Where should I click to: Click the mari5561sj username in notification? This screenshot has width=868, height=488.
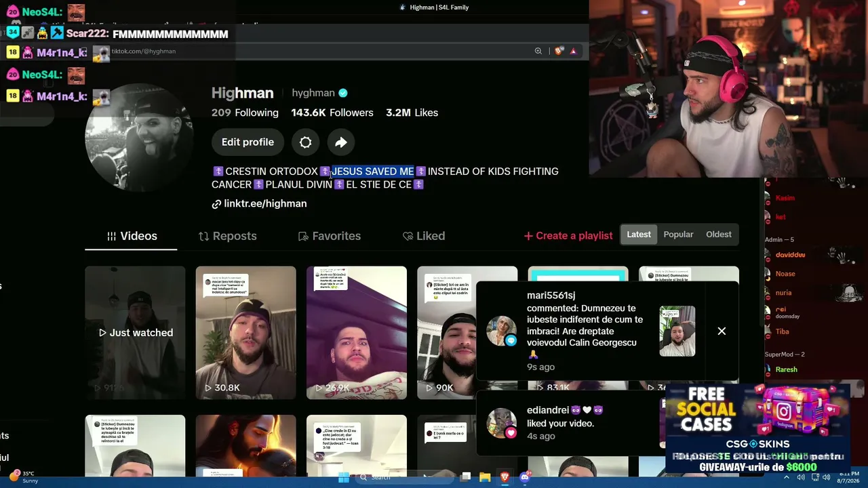point(551,296)
